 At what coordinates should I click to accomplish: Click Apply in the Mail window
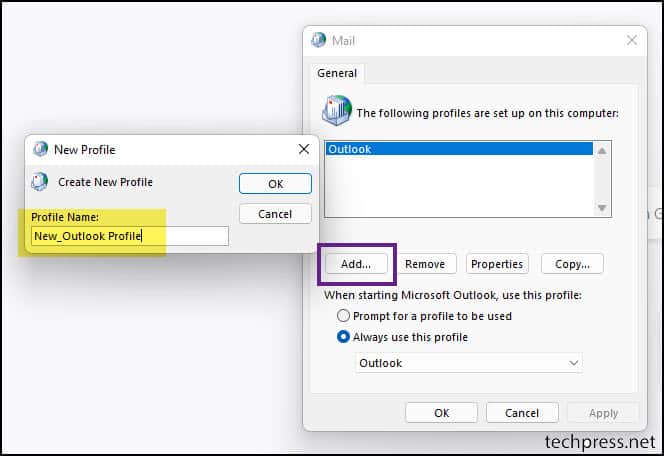pos(603,413)
